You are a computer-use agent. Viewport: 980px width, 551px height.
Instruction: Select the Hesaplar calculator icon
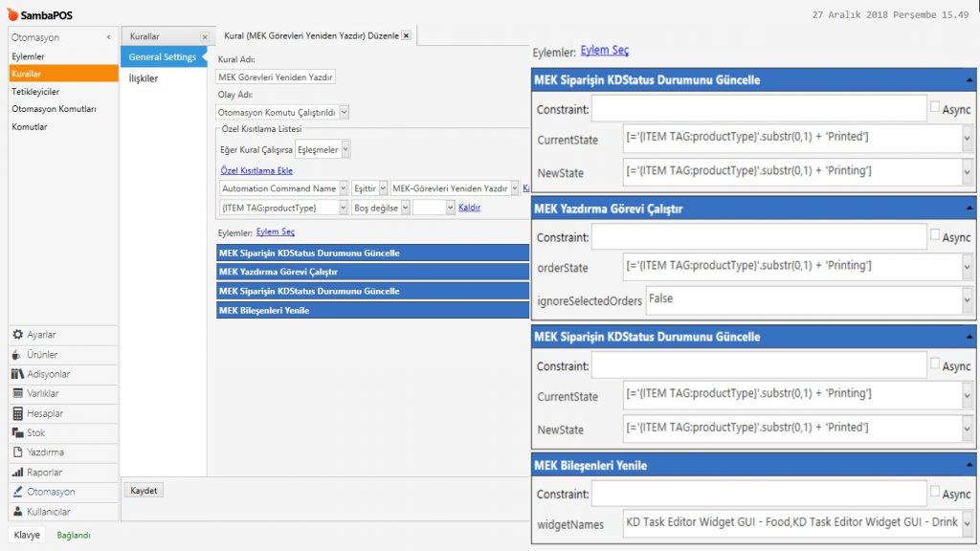17,413
